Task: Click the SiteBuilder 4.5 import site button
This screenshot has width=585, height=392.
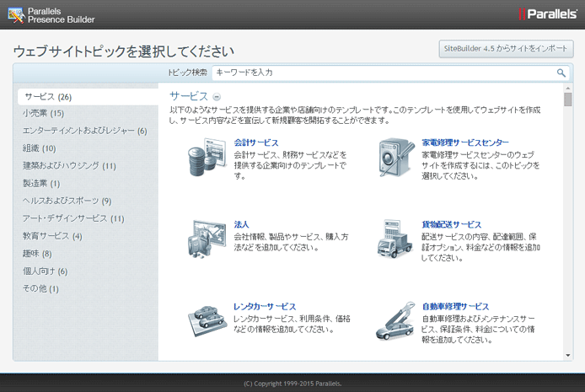Action: tap(507, 49)
